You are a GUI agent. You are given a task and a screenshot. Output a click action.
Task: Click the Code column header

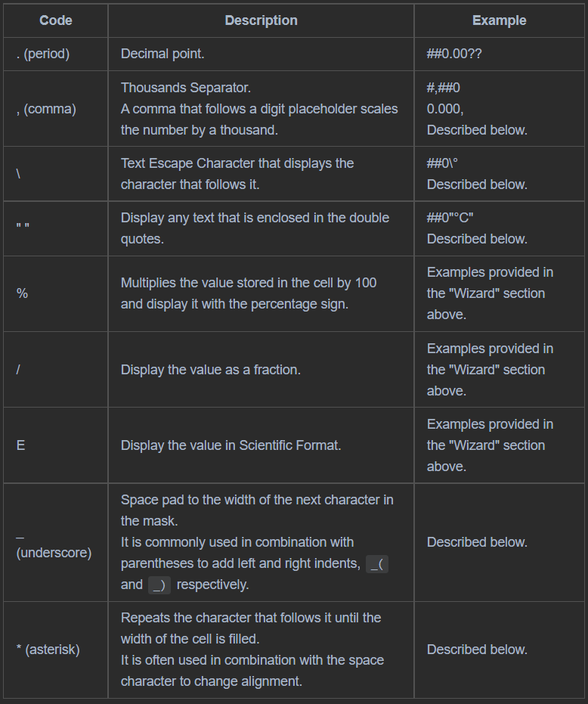(x=56, y=20)
